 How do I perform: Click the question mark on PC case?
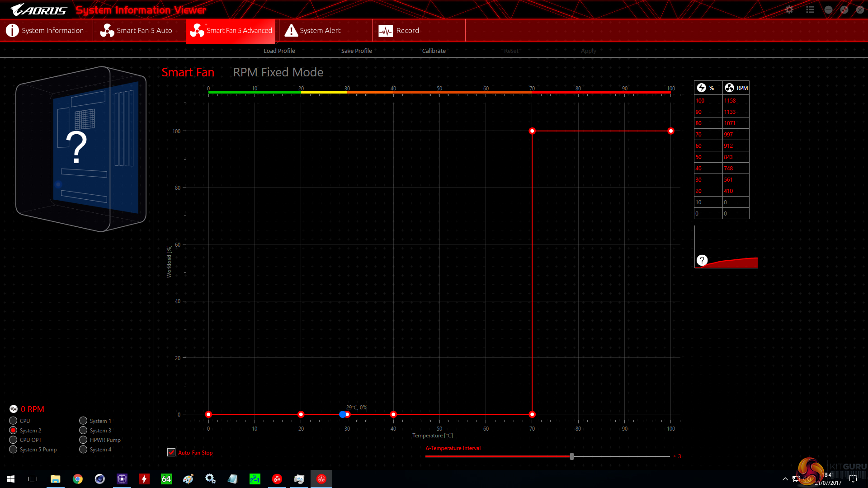76,148
